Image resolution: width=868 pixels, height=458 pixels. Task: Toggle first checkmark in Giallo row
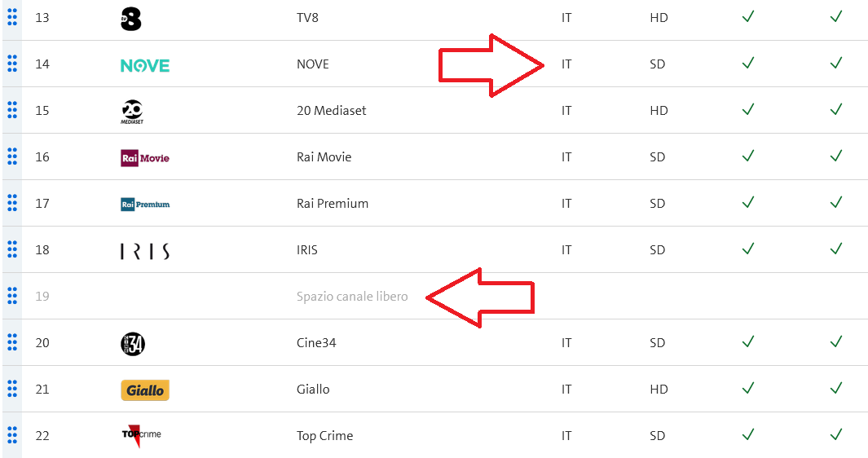tap(748, 389)
